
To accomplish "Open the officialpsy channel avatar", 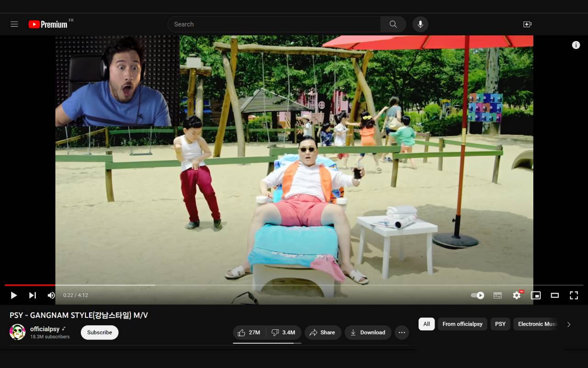I will click(x=17, y=332).
